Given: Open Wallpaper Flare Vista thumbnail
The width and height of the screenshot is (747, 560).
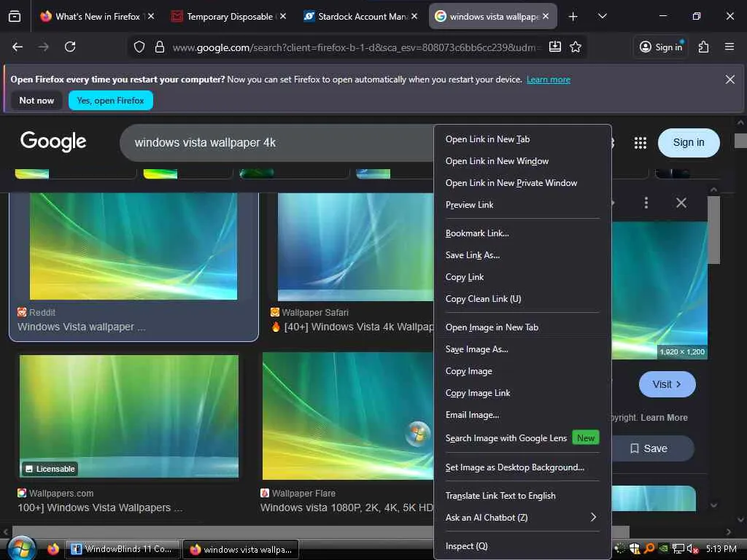Looking at the screenshot, I should [x=348, y=416].
